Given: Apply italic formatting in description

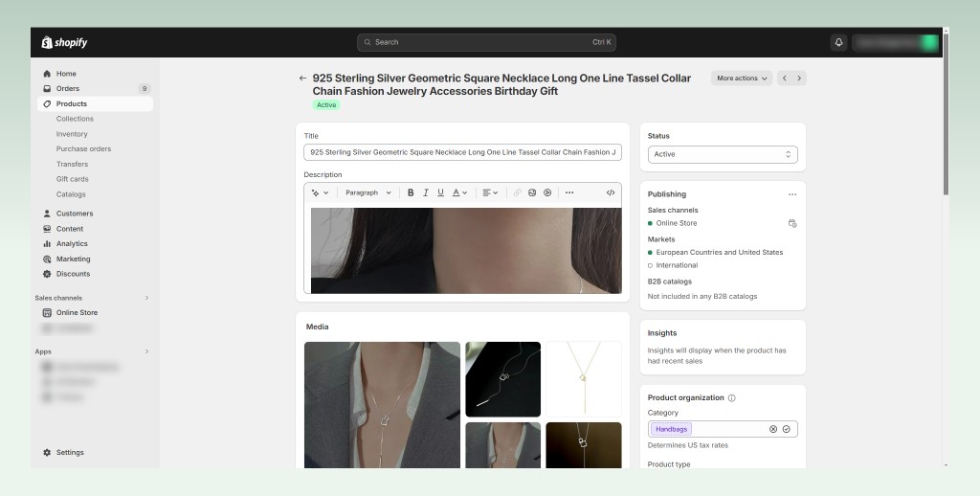Looking at the screenshot, I should click(426, 192).
